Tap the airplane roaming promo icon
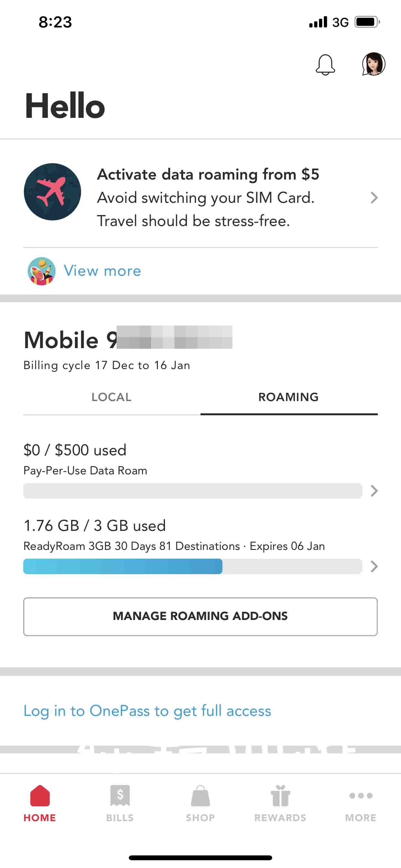 [53, 192]
